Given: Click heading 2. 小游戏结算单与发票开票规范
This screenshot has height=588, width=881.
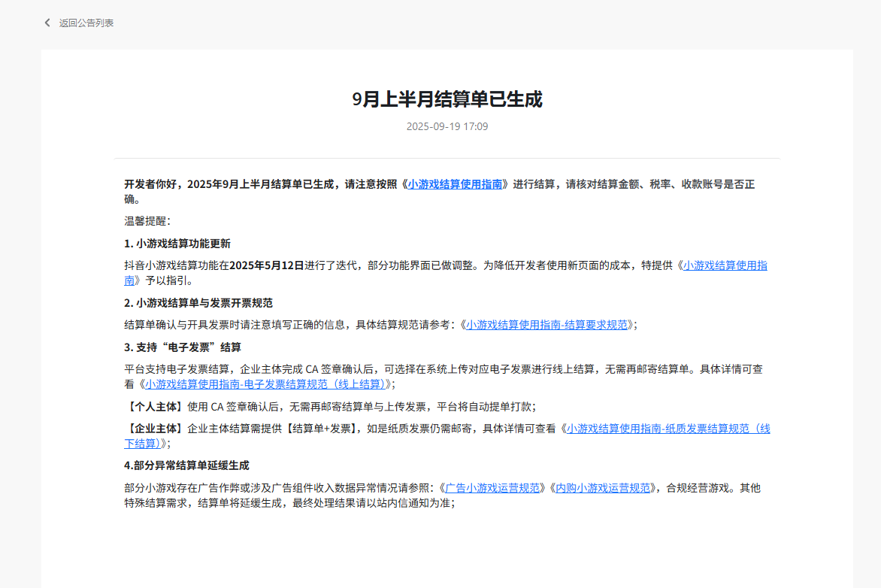Looking at the screenshot, I should [198, 303].
